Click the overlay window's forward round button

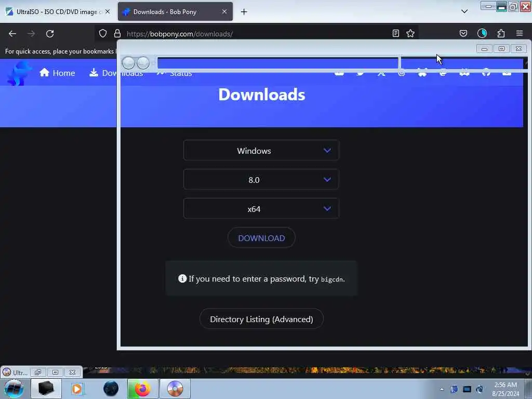pos(143,63)
